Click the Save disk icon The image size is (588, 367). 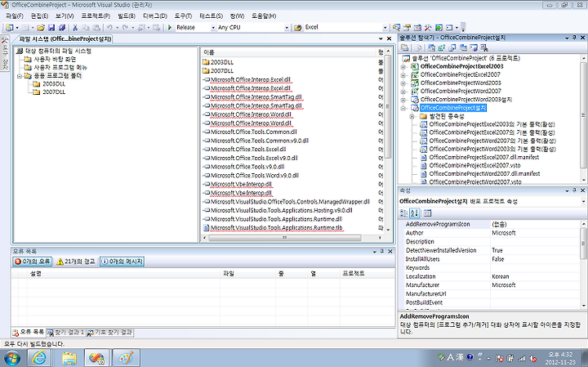click(51, 28)
